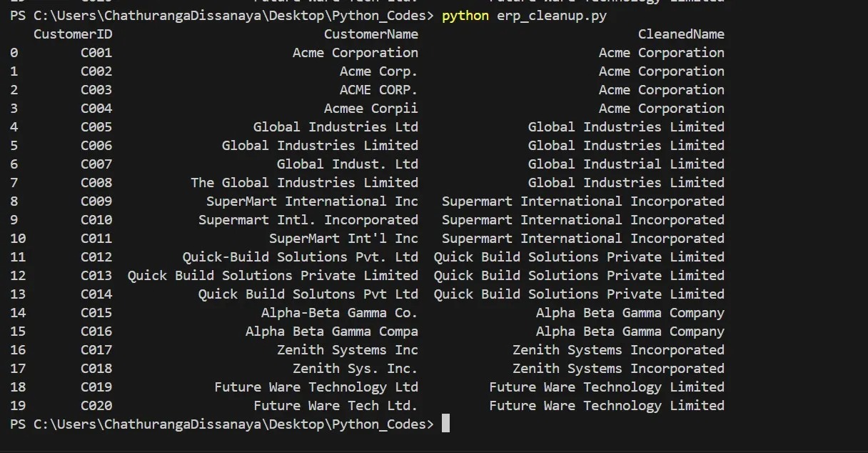Viewport: 868px width, 453px height.
Task: Click customer ID C001
Action: tap(96, 53)
